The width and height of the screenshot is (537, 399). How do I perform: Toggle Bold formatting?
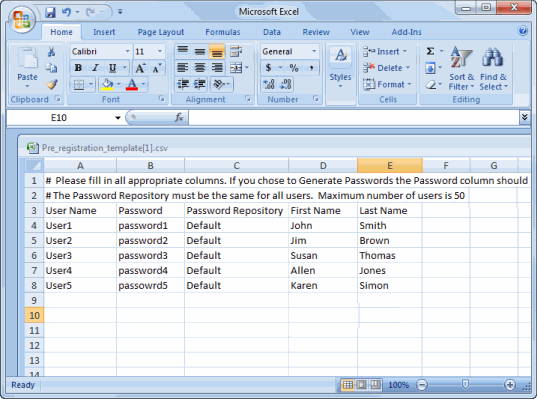coord(78,67)
